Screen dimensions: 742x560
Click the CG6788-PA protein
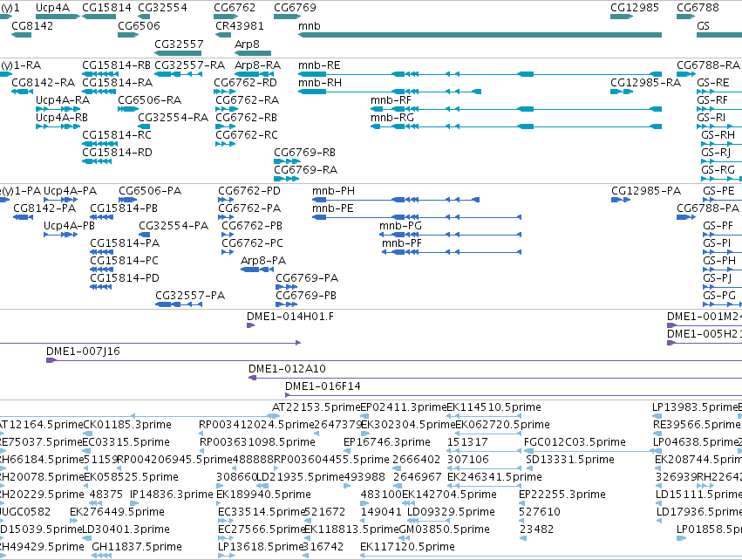(x=686, y=217)
